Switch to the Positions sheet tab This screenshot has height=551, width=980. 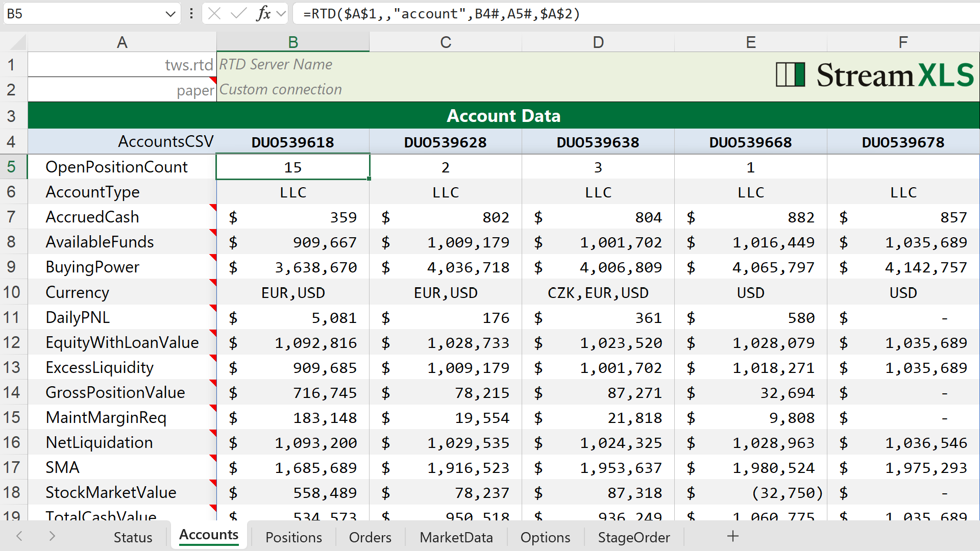[293, 537]
